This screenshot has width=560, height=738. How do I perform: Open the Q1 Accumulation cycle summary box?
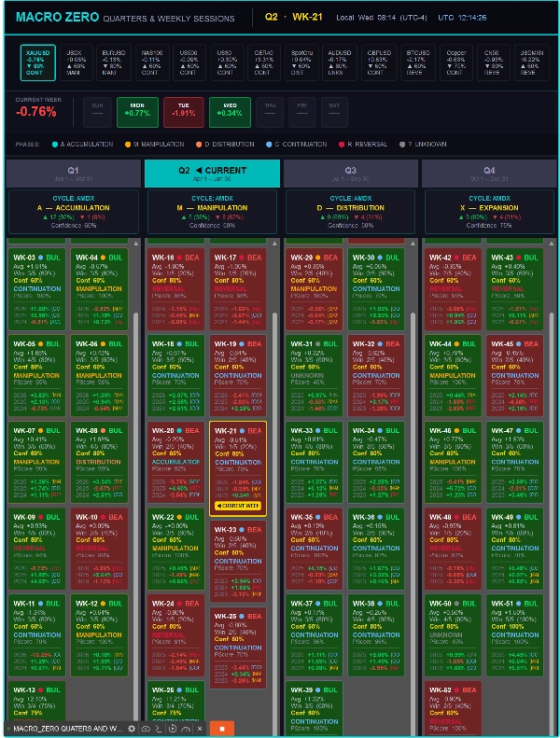[74, 212]
